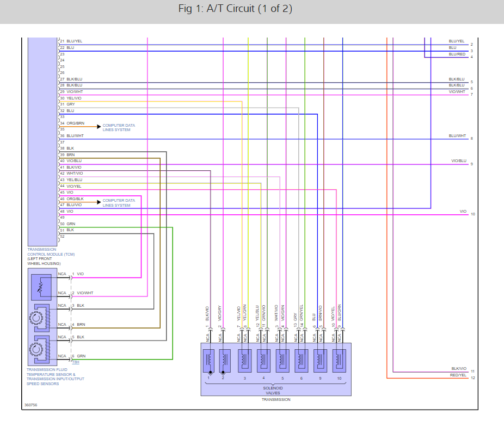The width and height of the screenshot is (504, 427).
Task: Click vertical VIO/GRN solenoid wire label
Action: 283,313
